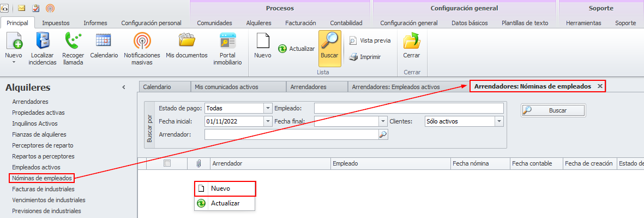The image size is (644, 218).
Task: Open Localizar incidencias tool
Action: click(43, 49)
